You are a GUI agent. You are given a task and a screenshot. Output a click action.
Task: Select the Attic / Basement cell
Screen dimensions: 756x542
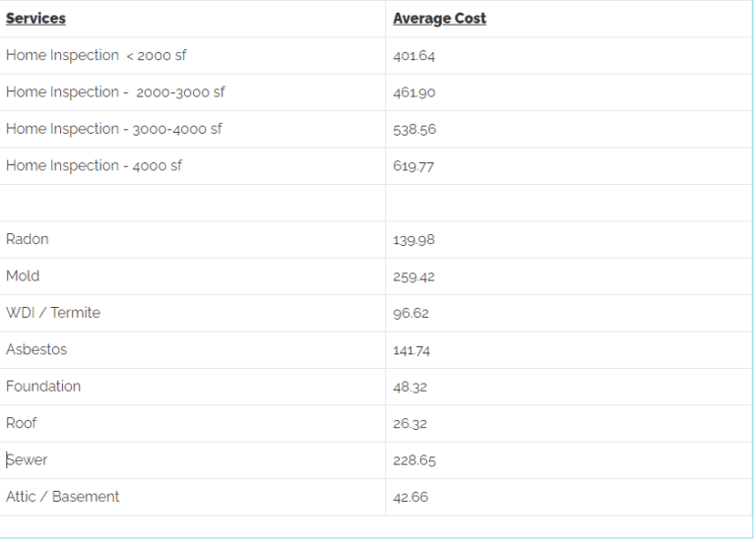click(x=62, y=497)
